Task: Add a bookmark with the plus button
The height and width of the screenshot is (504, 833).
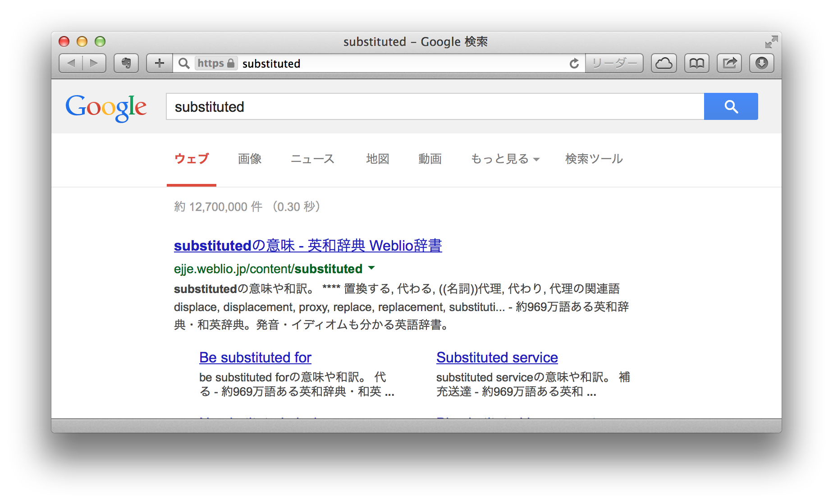Action: (159, 63)
